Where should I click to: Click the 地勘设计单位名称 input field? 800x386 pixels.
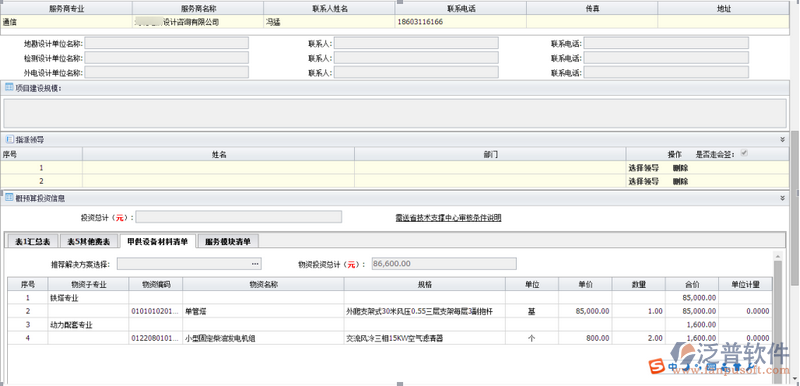pos(167,43)
